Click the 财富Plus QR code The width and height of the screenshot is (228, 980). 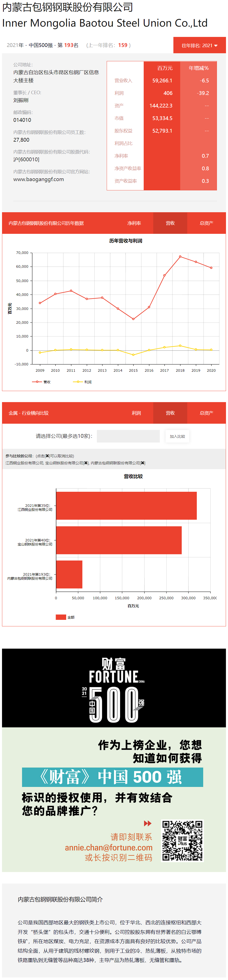click(x=182, y=840)
